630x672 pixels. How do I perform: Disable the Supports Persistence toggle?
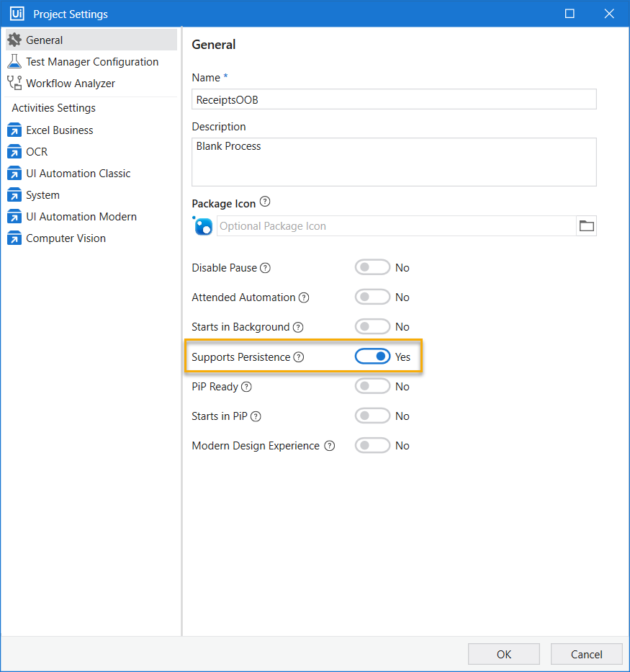pyautogui.click(x=372, y=357)
